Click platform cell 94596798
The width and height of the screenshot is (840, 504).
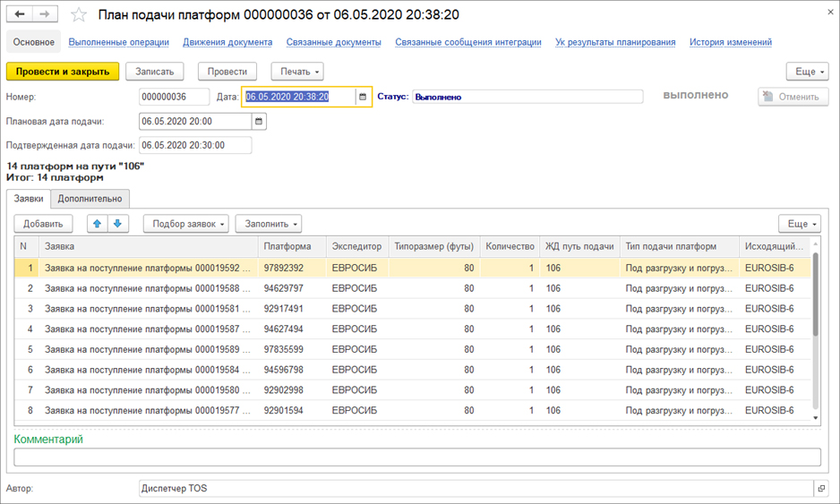click(292, 370)
